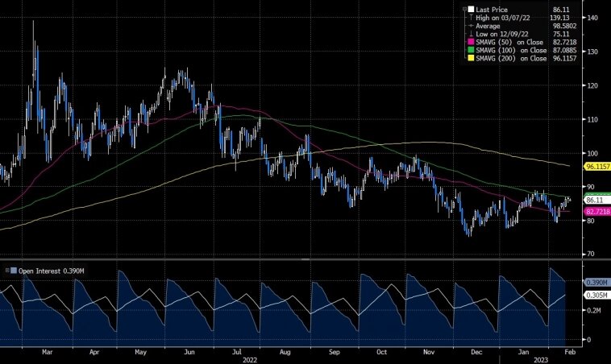Click the white Last Price color swatch
The width and height of the screenshot is (611, 364).
point(471,10)
